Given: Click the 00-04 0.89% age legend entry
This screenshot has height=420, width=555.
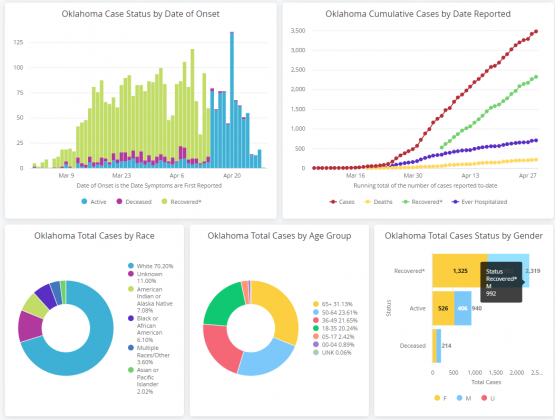Looking at the screenshot, I should [334, 345].
